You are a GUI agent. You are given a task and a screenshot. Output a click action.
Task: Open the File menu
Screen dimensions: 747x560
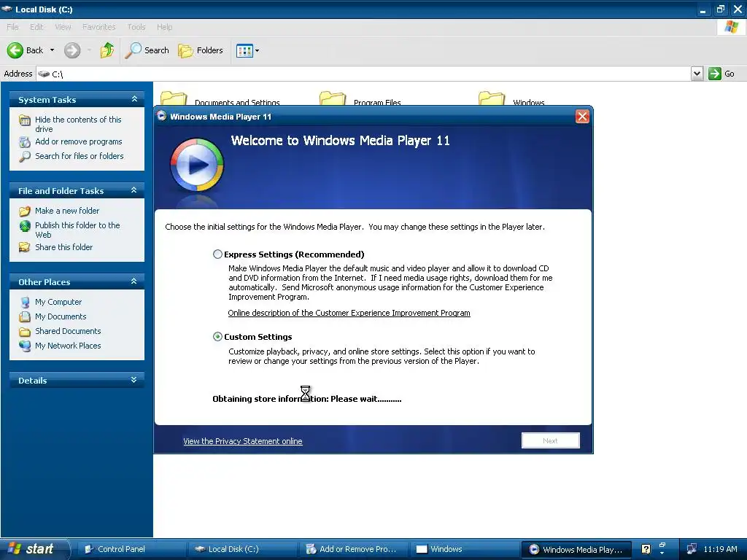point(12,27)
